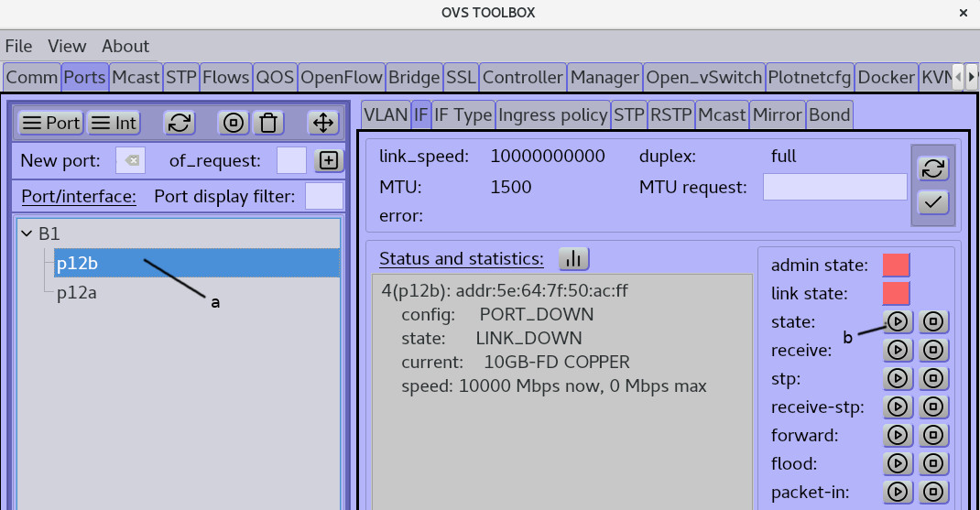
Task: Click play button for stp
Action: [x=898, y=379]
